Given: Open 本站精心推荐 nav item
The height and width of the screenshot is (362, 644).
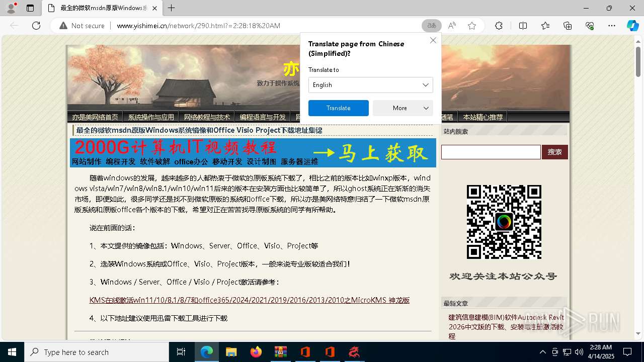Looking at the screenshot, I should pos(483,117).
